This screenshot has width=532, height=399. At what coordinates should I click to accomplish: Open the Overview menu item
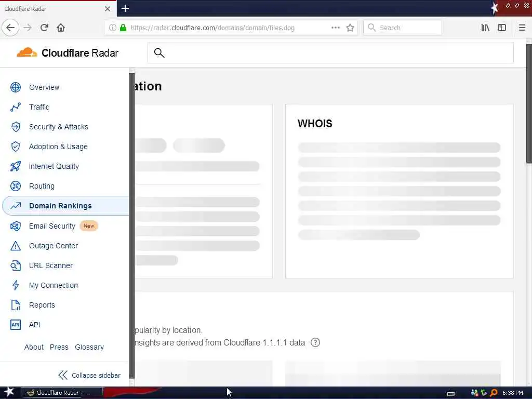click(x=44, y=87)
